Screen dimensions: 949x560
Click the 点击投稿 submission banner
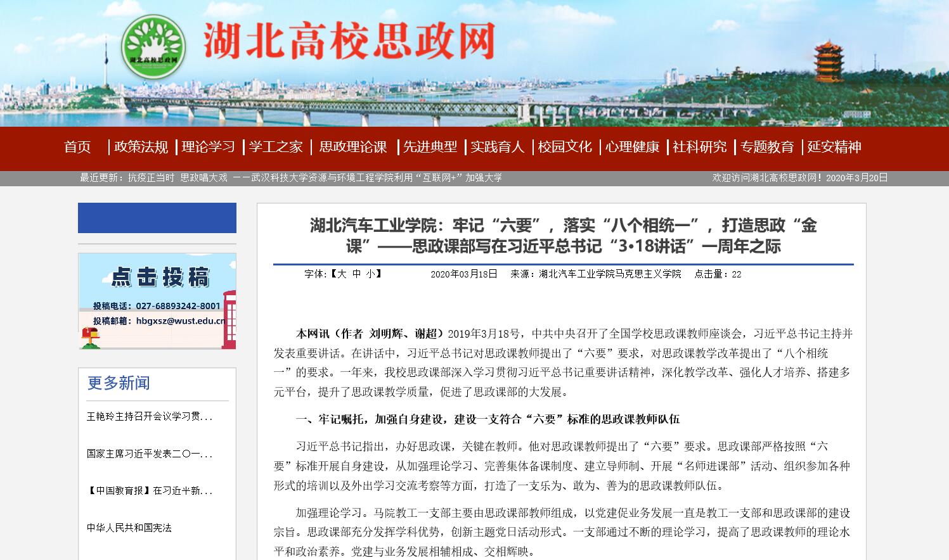pyautogui.click(x=157, y=301)
